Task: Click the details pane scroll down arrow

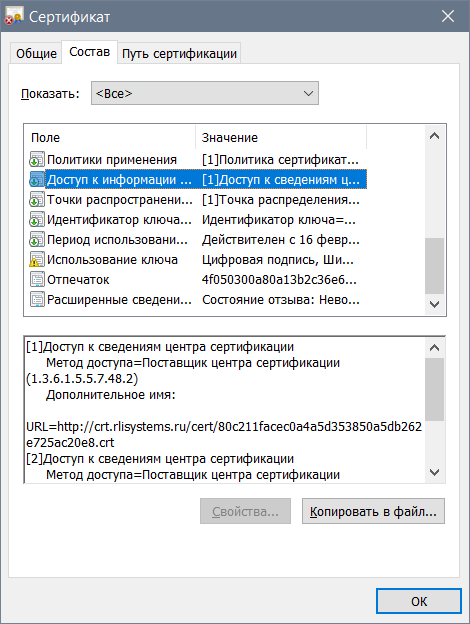Action: tap(435, 472)
